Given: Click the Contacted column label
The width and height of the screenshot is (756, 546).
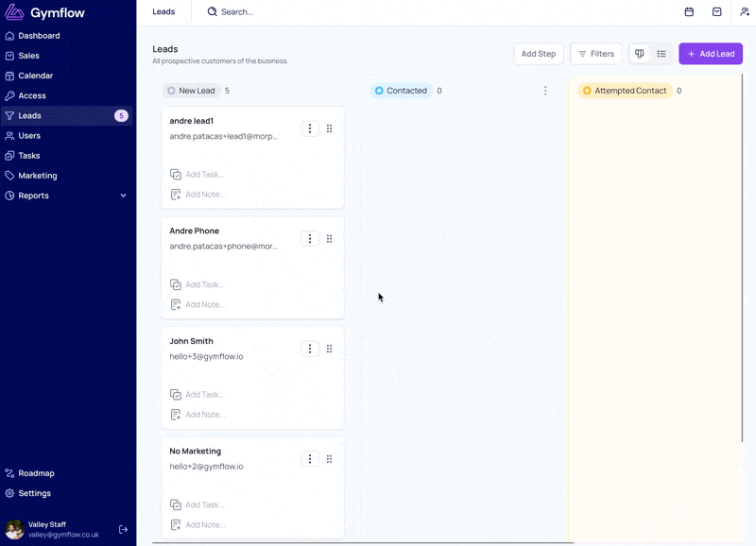Looking at the screenshot, I should click(401, 91).
